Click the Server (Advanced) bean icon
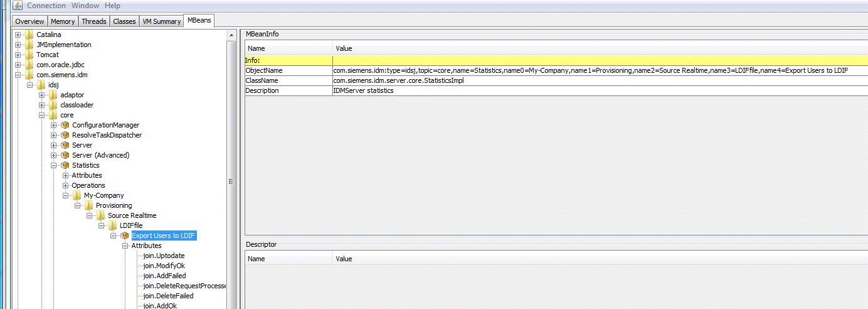The image size is (868, 309). point(65,155)
